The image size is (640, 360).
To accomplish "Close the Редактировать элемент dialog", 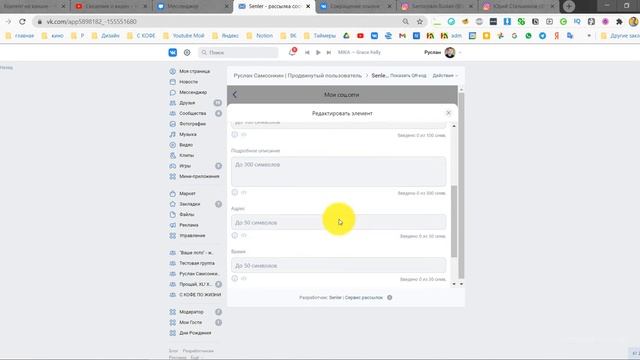I will [x=449, y=113].
